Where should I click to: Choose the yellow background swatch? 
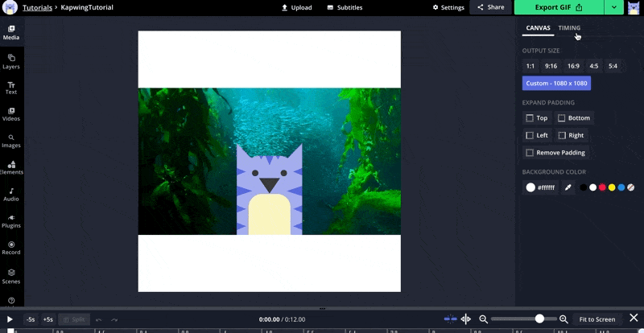[x=612, y=187]
